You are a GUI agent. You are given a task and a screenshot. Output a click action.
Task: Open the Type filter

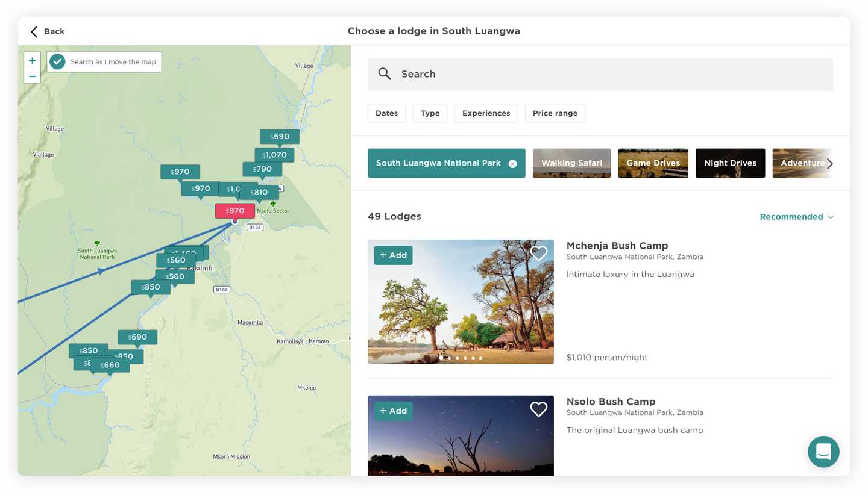click(x=430, y=113)
